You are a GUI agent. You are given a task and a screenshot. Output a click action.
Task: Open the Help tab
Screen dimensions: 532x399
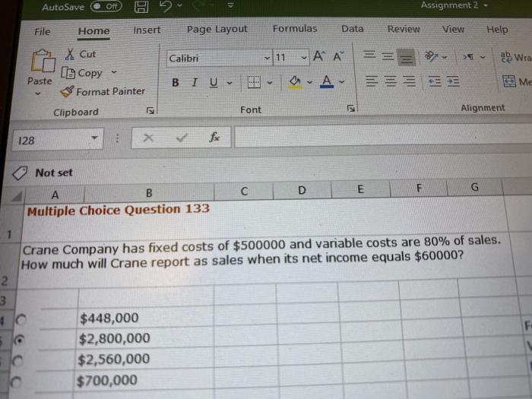pos(497,30)
